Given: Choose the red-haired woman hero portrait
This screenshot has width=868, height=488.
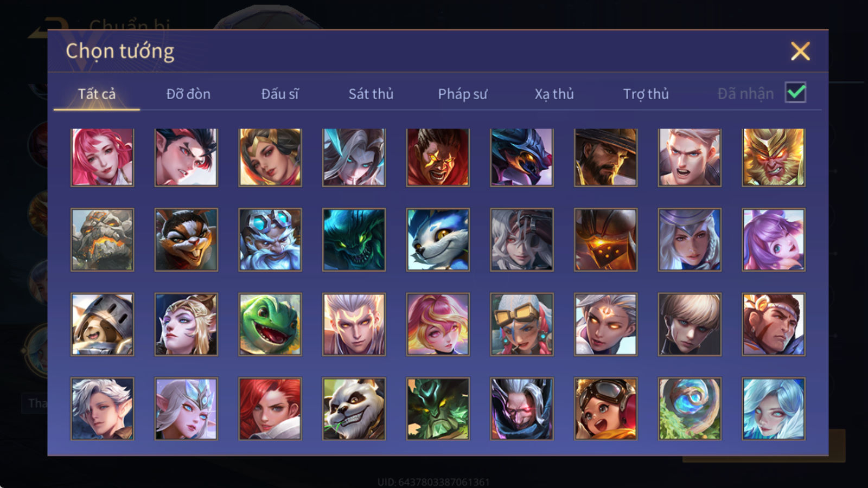Looking at the screenshot, I should point(270,408).
